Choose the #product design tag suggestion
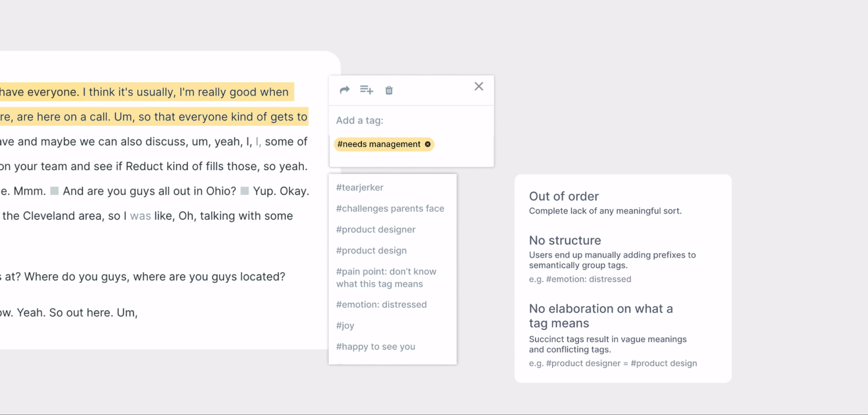 (x=372, y=251)
